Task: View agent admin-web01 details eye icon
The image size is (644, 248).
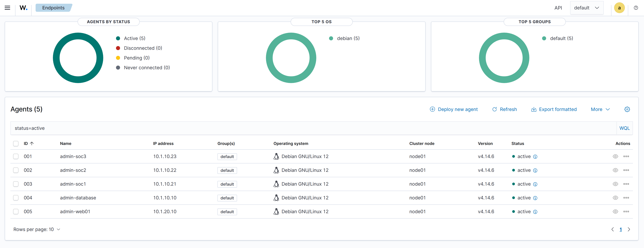Action: click(x=615, y=212)
